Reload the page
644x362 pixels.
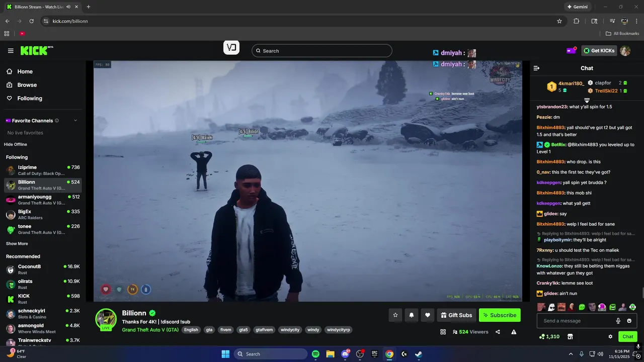31,21
